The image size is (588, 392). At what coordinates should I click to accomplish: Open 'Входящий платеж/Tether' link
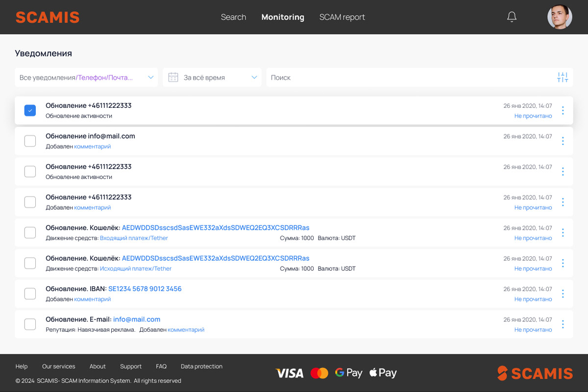tap(134, 238)
